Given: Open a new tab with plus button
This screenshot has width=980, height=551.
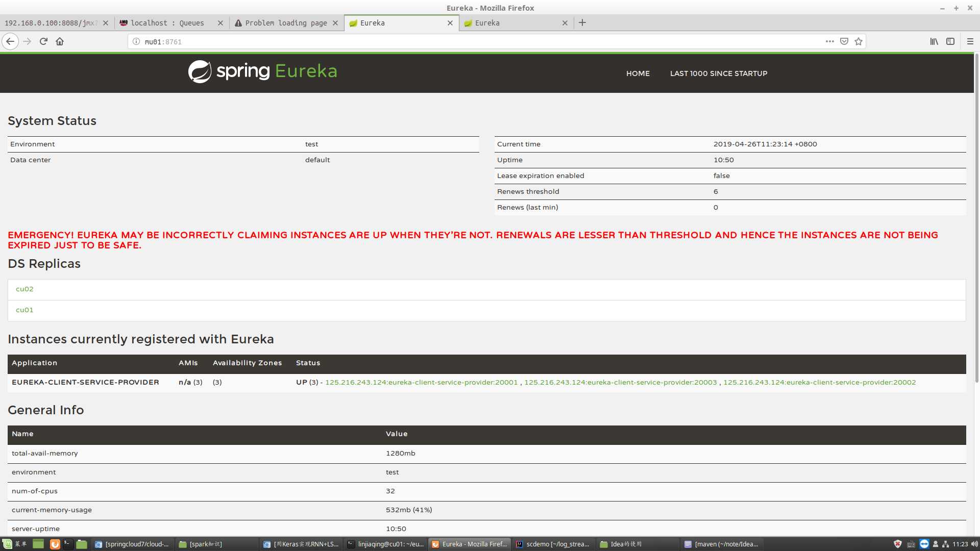Looking at the screenshot, I should pyautogui.click(x=582, y=22).
